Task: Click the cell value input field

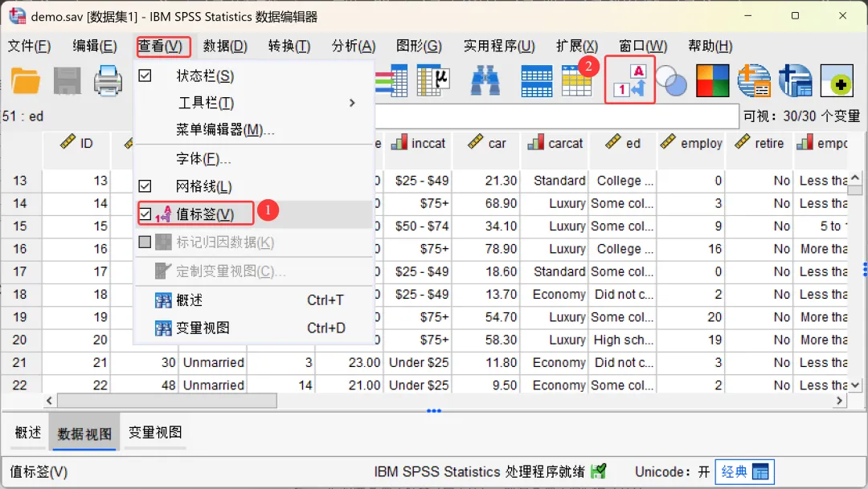Action: click(557, 116)
